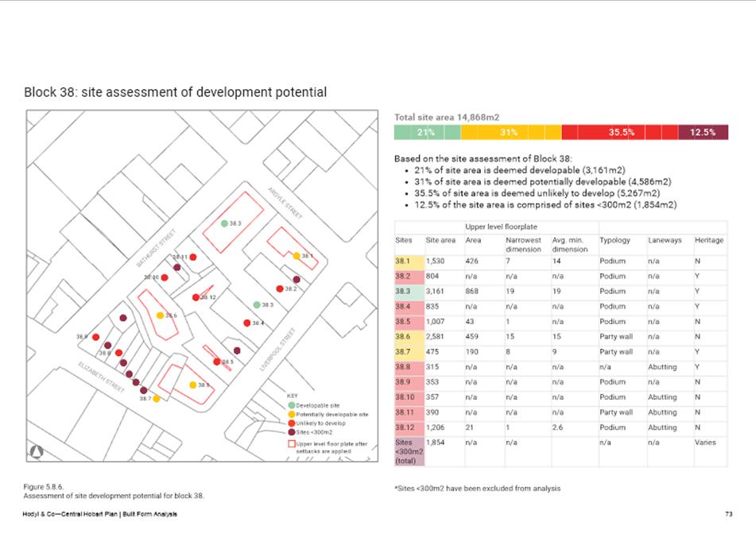This screenshot has width=756, height=534.
Task: Click the 'Avg. min. dimension' column header
Action: (x=569, y=244)
